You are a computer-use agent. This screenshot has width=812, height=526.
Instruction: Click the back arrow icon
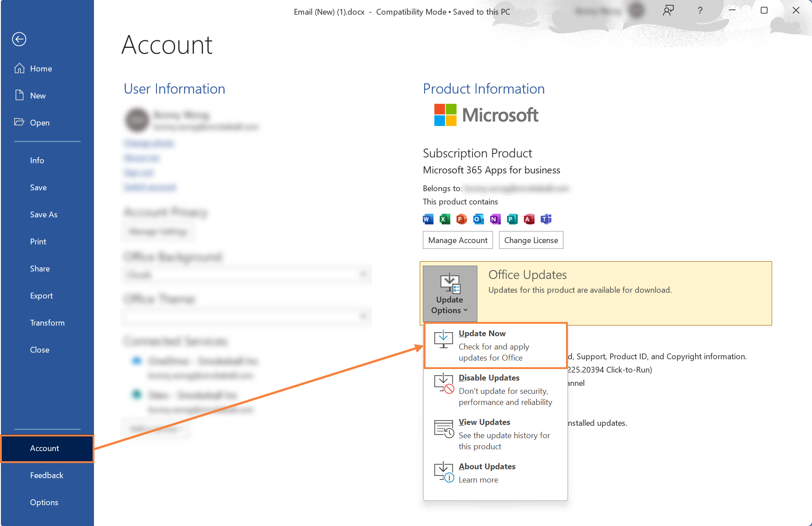[19, 39]
